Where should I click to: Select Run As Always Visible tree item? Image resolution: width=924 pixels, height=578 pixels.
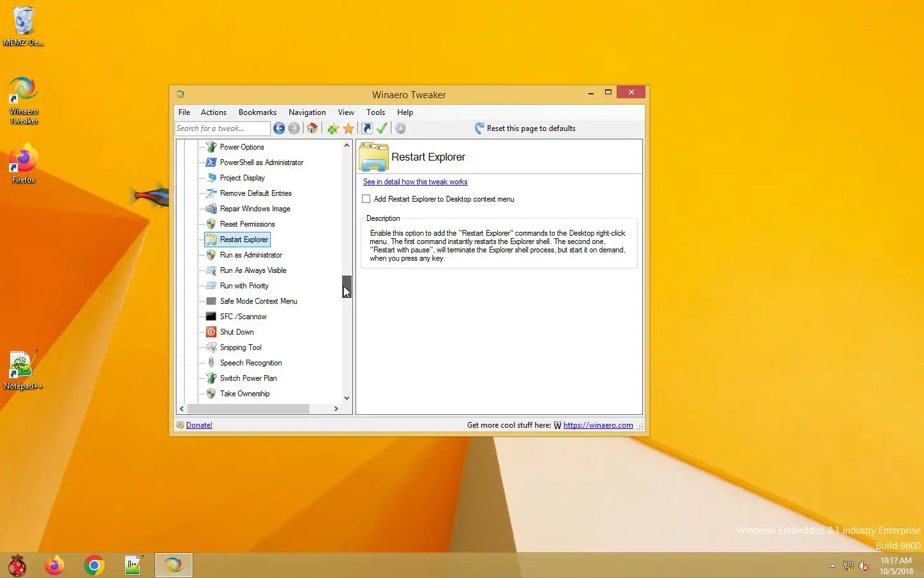click(x=253, y=270)
